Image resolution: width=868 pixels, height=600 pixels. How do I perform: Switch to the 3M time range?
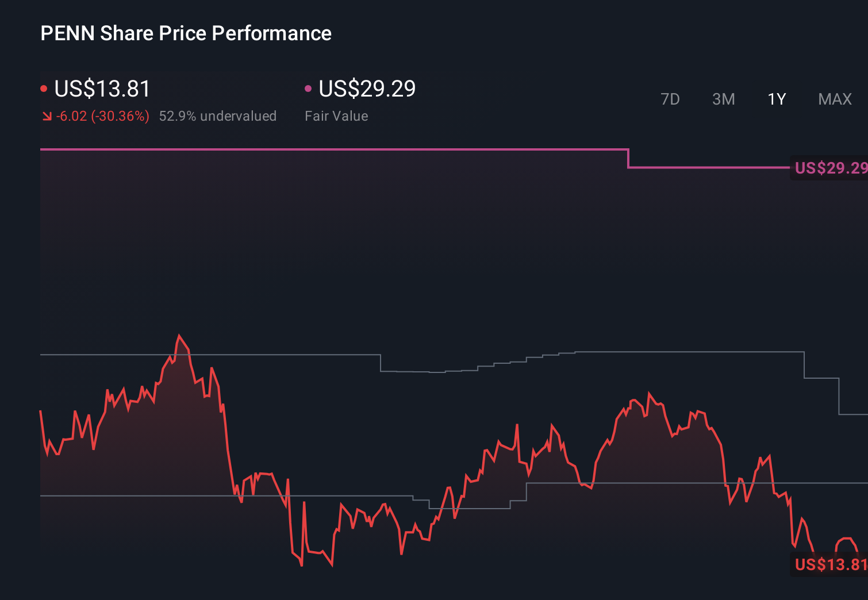[723, 99]
